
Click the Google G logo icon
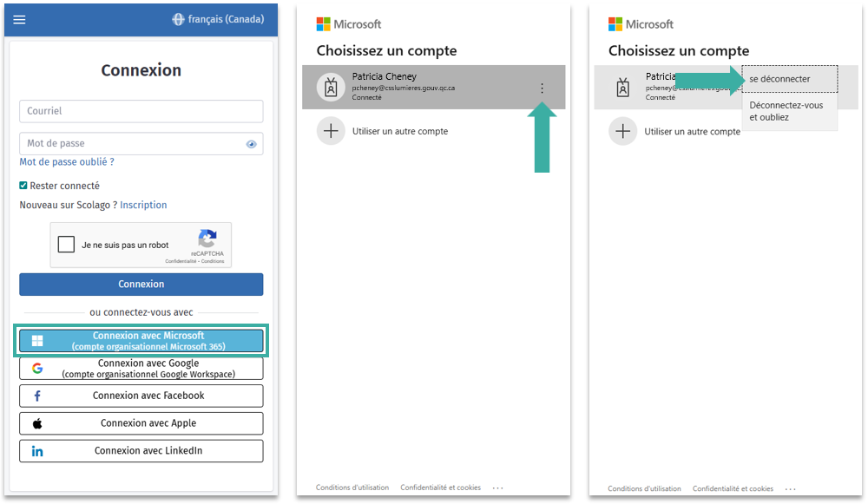pyautogui.click(x=37, y=369)
